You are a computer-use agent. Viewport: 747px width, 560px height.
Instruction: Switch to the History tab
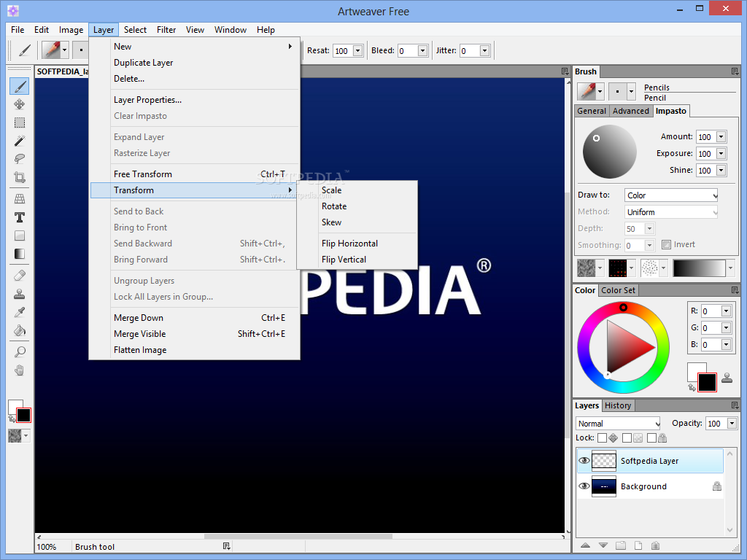tap(618, 405)
